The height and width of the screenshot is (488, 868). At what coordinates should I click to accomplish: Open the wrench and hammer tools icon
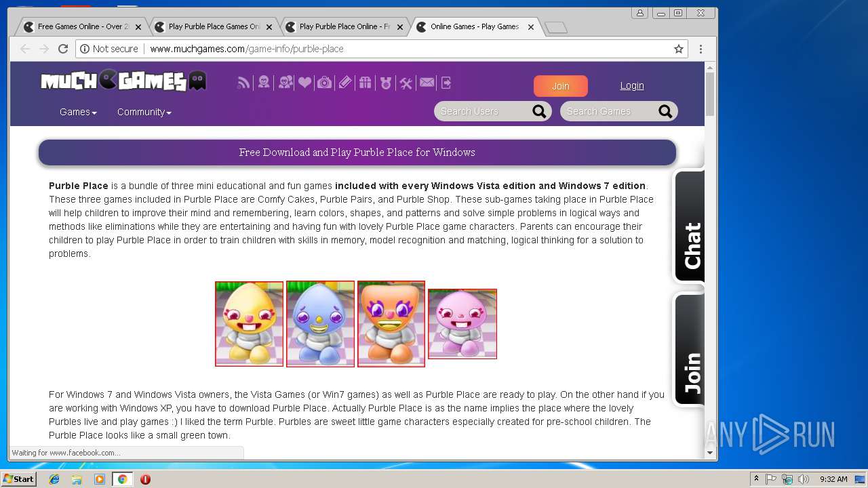click(x=406, y=83)
